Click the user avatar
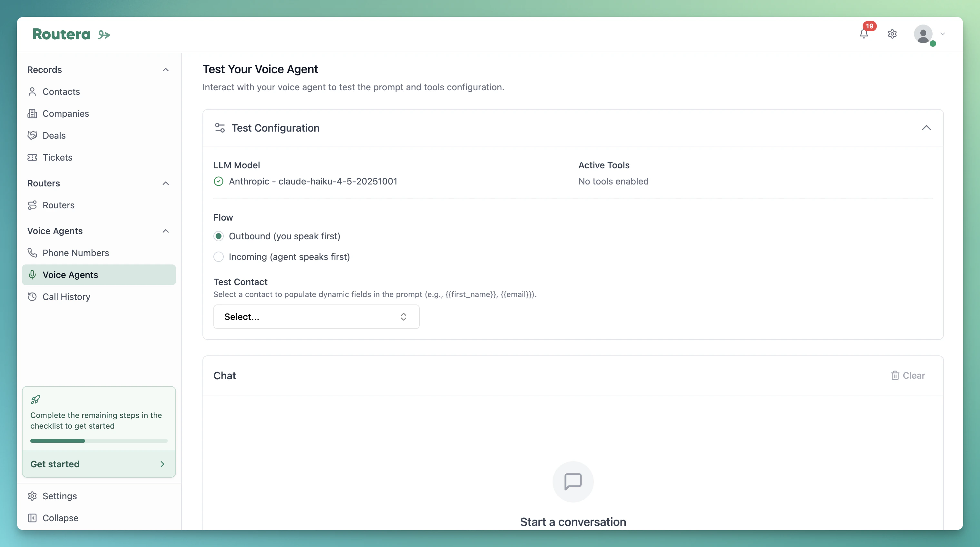980x547 pixels. 923,34
